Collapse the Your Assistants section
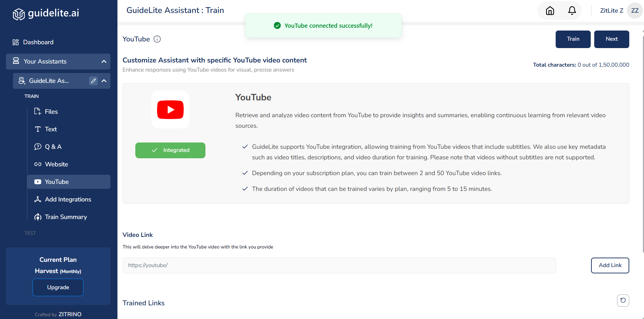The image size is (644, 319). [x=104, y=61]
